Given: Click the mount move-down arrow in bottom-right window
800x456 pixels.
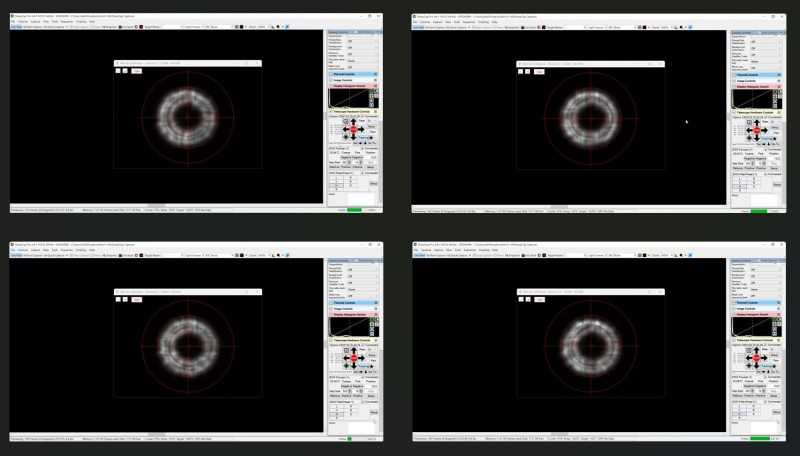Looking at the screenshot, I should pos(757,365).
